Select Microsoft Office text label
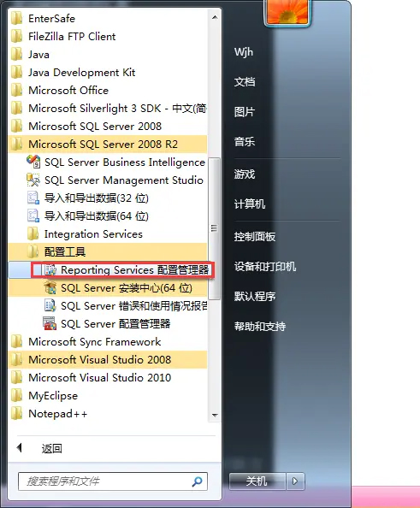420x508 pixels. [68, 91]
